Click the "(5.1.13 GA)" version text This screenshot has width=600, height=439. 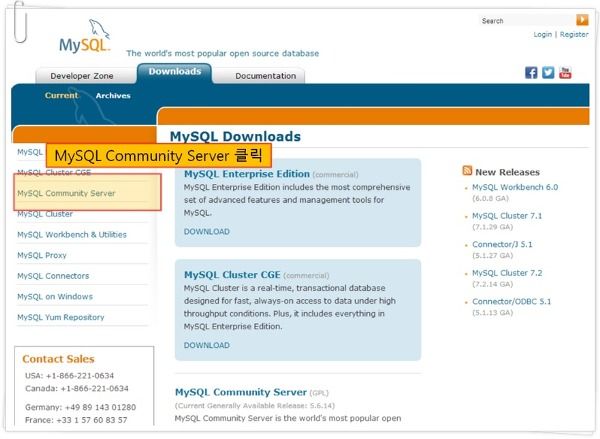click(x=492, y=313)
